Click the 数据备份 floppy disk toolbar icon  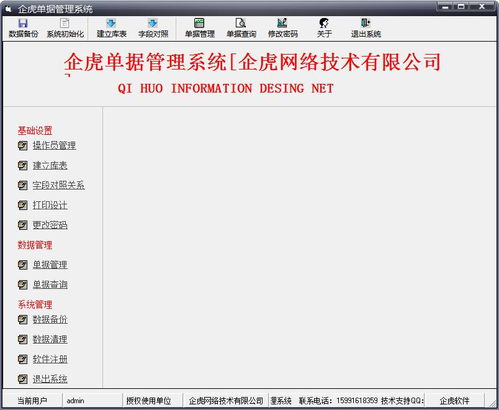point(23,23)
